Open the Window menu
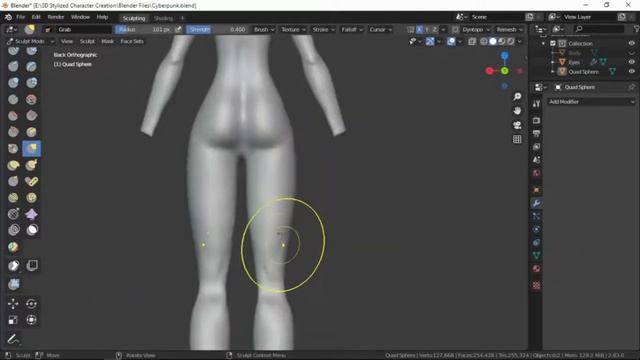This screenshot has width=640, height=360. [x=80, y=17]
